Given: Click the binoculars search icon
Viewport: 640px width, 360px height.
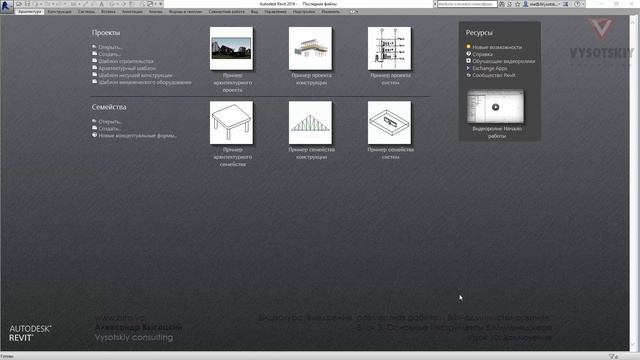Looking at the screenshot, I should pos(502,4).
